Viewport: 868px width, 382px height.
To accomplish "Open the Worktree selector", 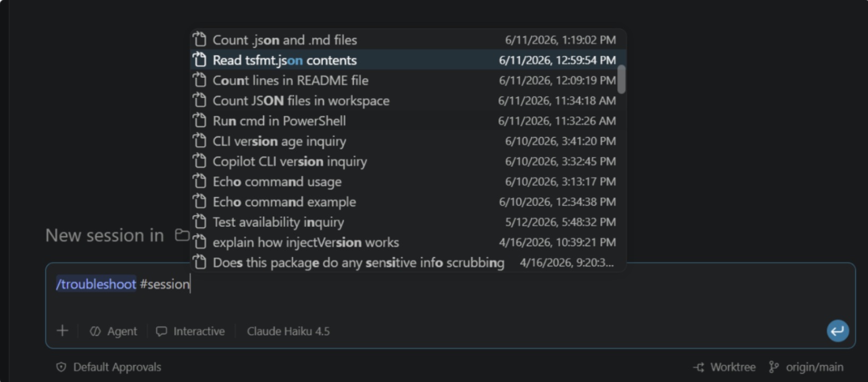I will (x=724, y=367).
